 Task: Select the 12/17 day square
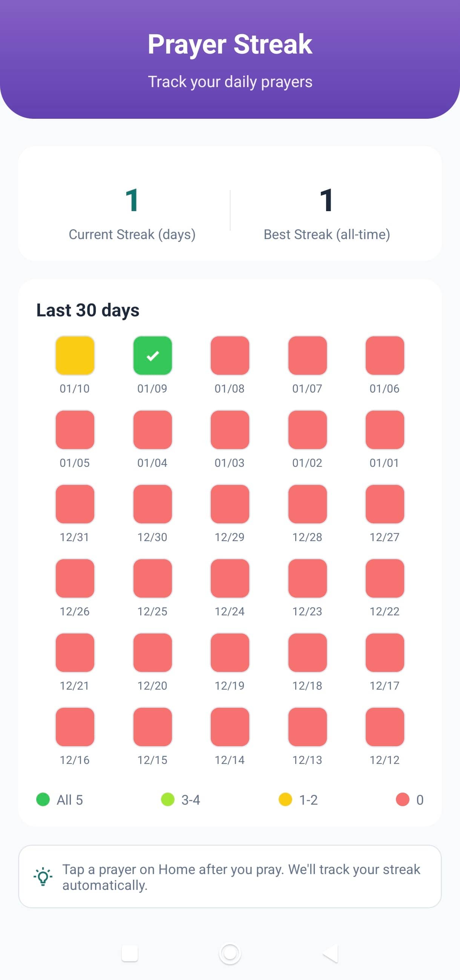point(385,653)
